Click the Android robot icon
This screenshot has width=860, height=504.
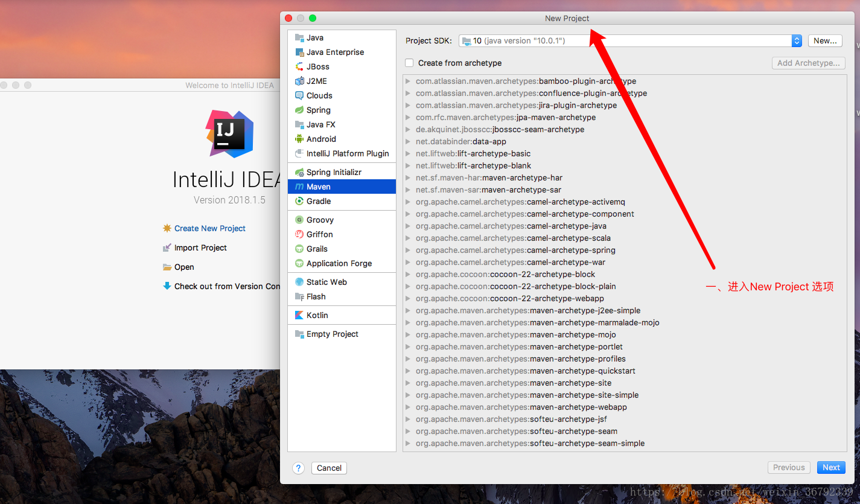[x=299, y=139]
